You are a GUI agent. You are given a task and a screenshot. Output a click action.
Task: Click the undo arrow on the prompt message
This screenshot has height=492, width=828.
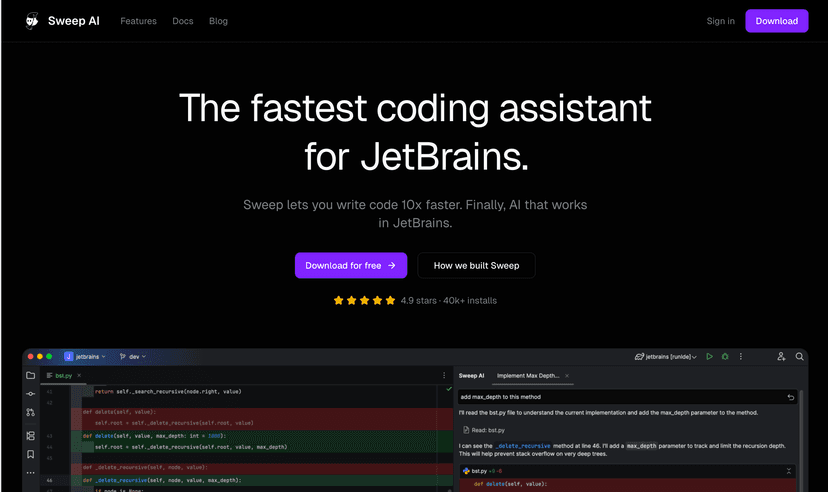[790, 397]
